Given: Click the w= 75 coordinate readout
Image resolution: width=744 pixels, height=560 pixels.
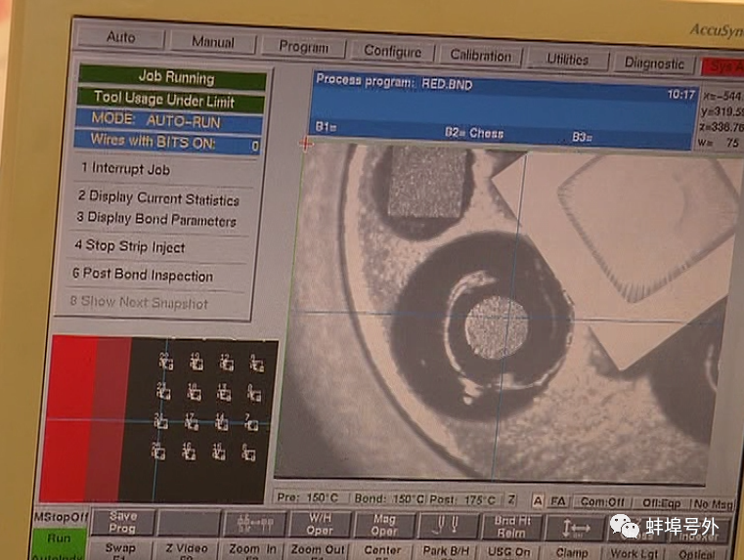Looking at the screenshot, I should pos(719,143).
